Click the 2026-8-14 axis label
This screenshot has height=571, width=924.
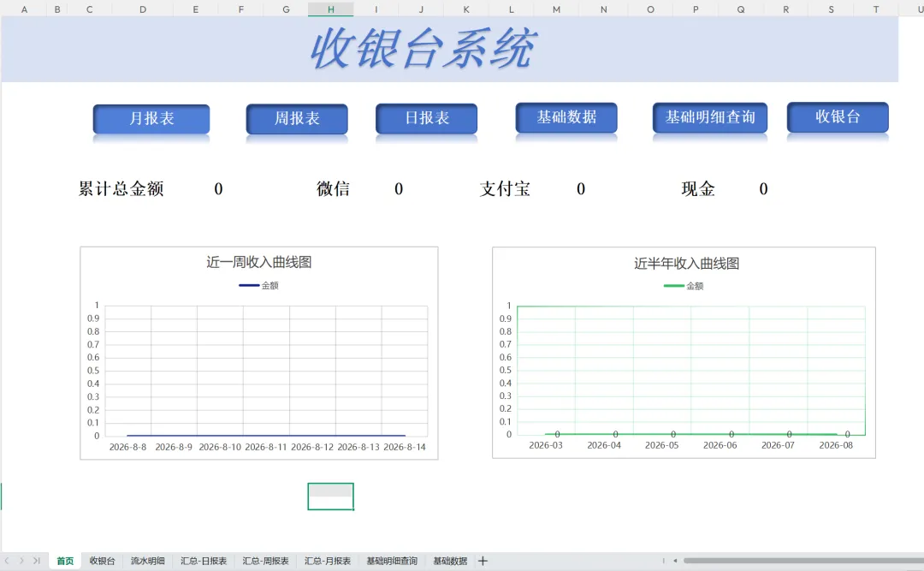click(x=404, y=447)
